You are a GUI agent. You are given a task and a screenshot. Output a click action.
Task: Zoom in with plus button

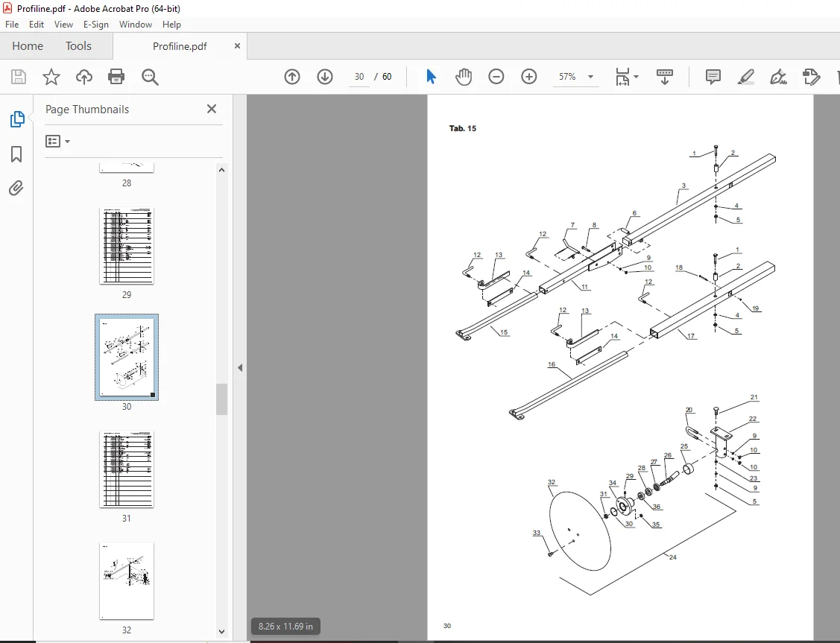[528, 77]
